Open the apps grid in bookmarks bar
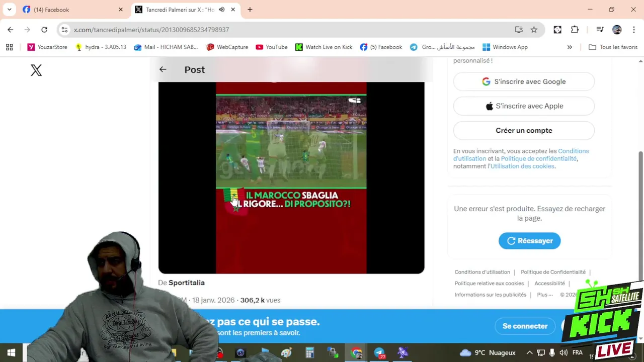This screenshot has width=644, height=362. click(9, 47)
